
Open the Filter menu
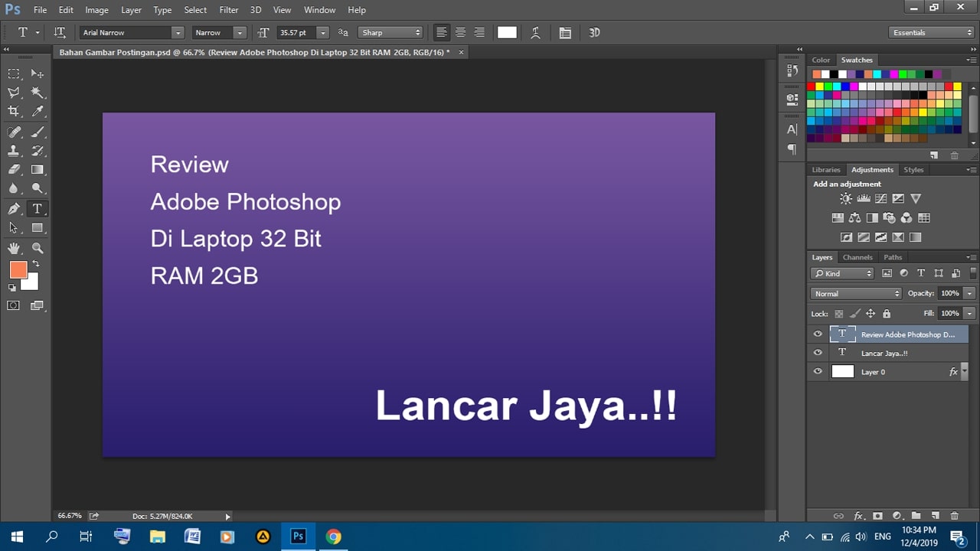pyautogui.click(x=229, y=10)
